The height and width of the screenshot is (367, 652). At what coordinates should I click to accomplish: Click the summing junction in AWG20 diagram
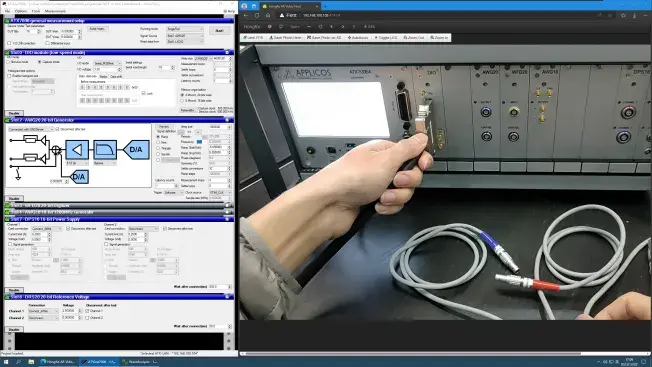[x=56, y=150]
